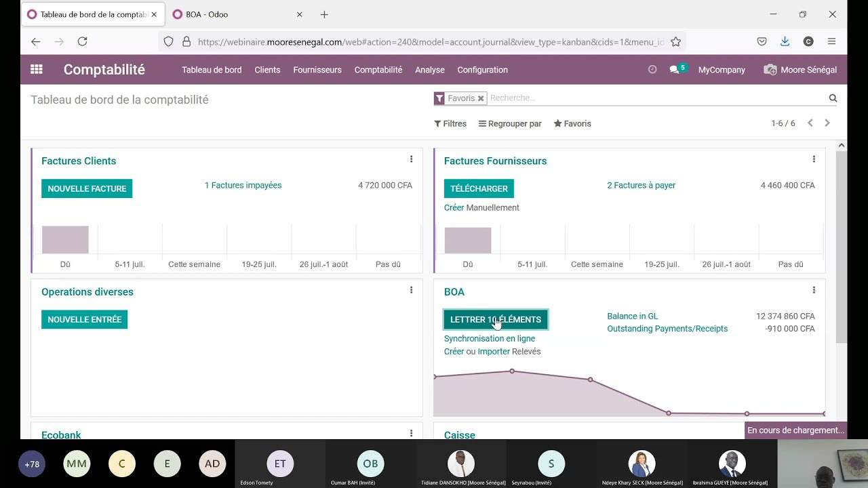Click the padlock security icon

pos(186,42)
